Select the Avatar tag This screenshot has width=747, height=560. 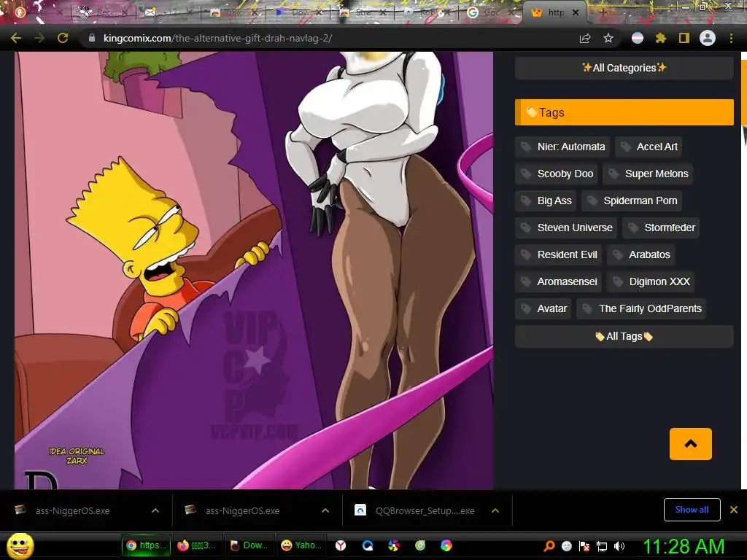pos(543,308)
